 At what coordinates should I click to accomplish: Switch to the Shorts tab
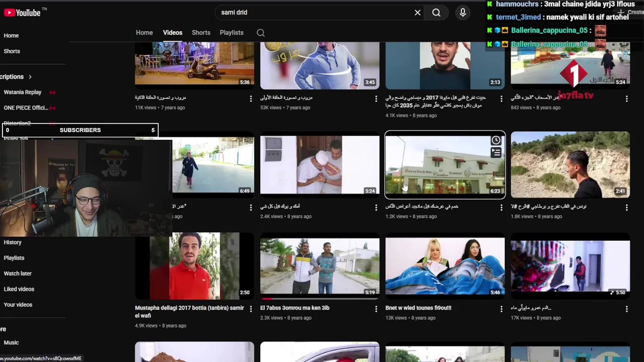(x=201, y=33)
